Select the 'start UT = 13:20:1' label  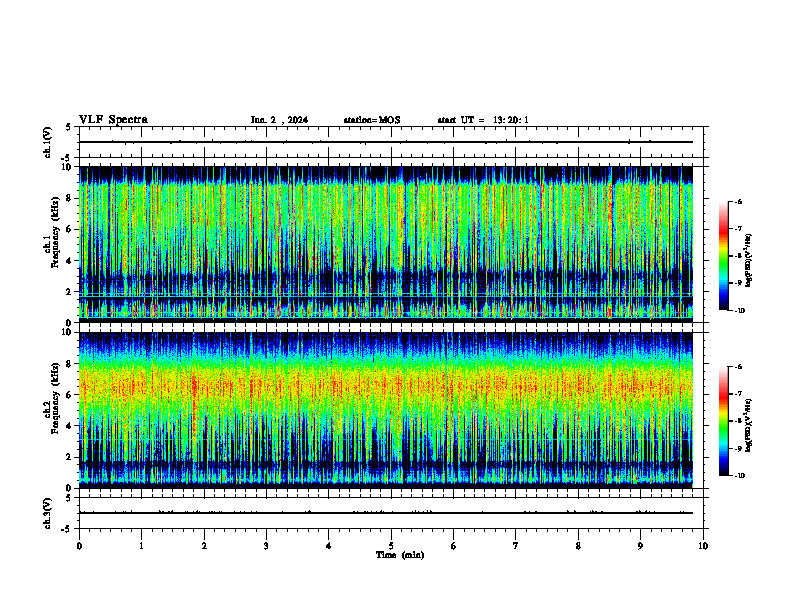pyautogui.click(x=483, y=120)
